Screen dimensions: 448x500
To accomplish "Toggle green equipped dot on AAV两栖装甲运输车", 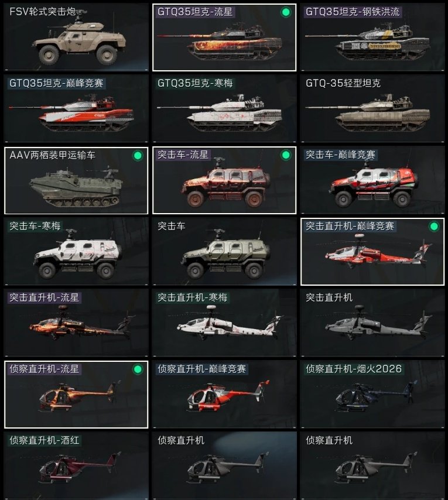I will click(138, 156).
